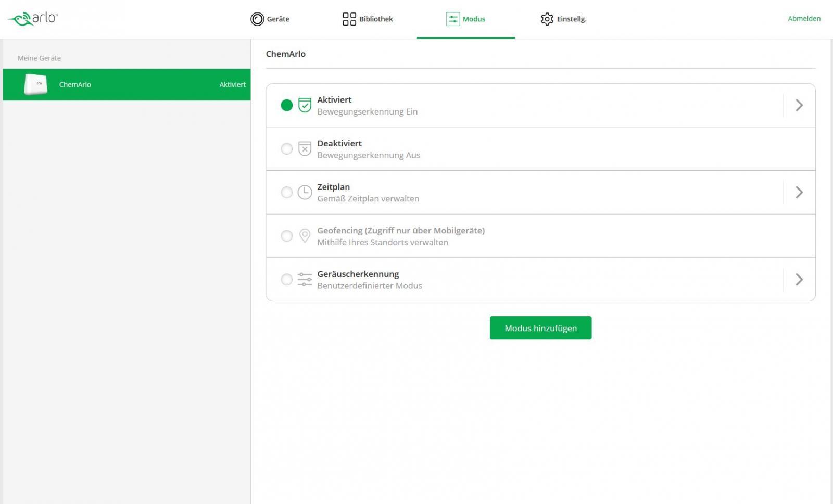833x504 pixels.
Task: Switch to the Modus tab
Action: [x=466, y=19]
